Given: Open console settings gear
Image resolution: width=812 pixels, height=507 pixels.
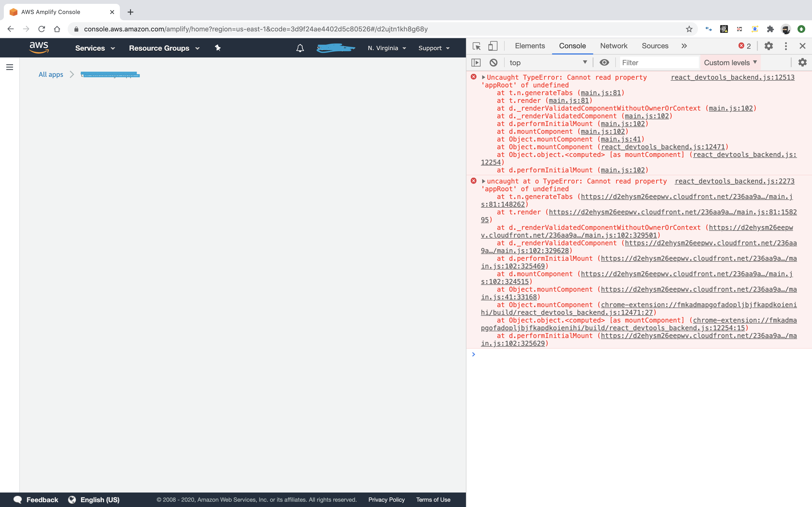Looking at the screenshot, I should pyautogui.click(x=802, y=62).
